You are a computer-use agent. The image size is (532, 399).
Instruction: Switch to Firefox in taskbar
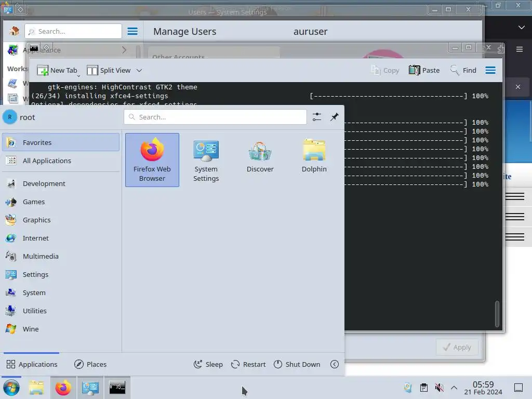pos(63,388)
